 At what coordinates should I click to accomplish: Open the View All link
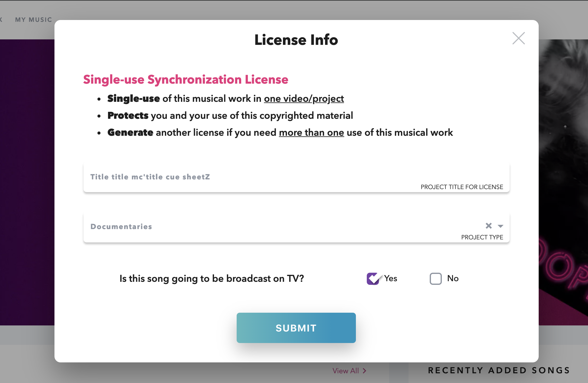346,371
